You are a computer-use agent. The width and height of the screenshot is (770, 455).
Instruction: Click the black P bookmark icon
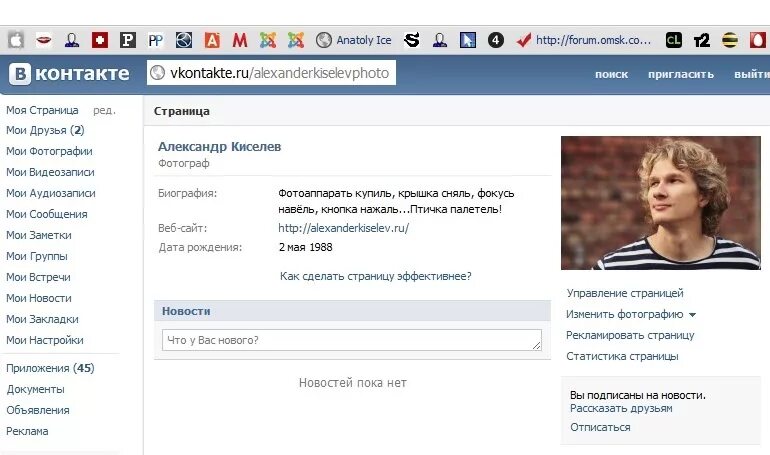click(128, 40)
